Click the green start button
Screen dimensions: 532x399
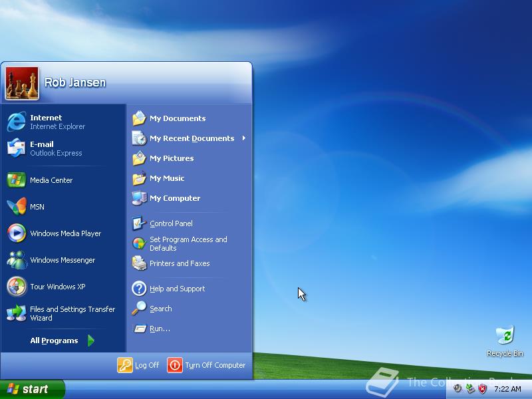[x=32, y=389]
